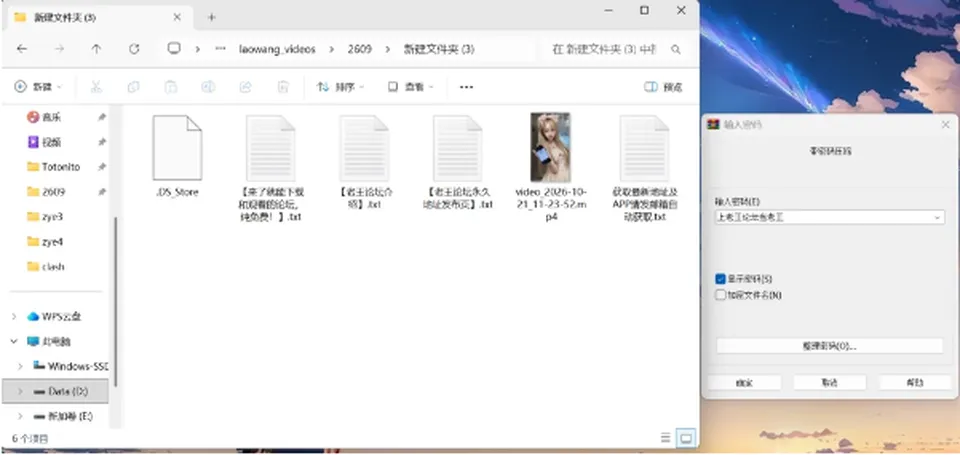Click the WinRAR icon in the password dialog title bar

[x=713, y=124]
